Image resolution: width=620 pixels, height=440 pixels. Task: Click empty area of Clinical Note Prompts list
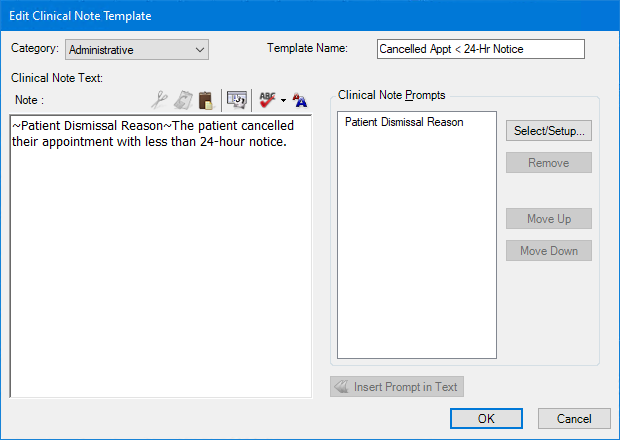[416, 260]
